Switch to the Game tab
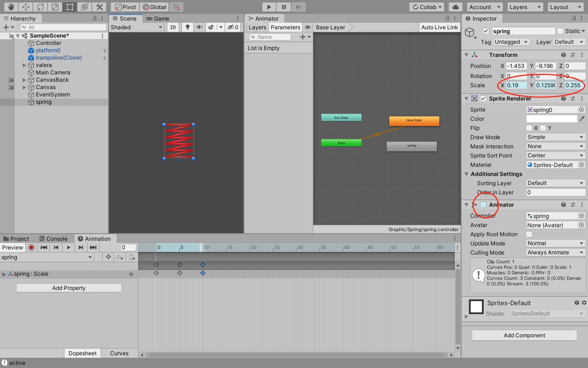Screen dimensions: 588x368 158,18
